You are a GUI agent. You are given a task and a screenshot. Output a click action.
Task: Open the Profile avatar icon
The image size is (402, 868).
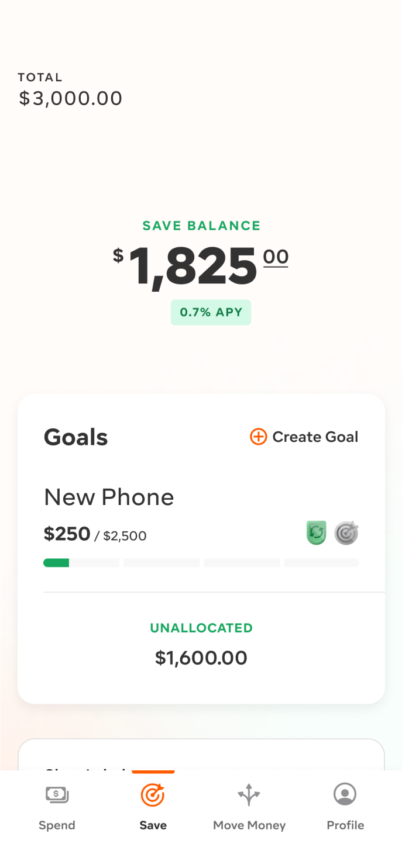[x=345, y=794]
